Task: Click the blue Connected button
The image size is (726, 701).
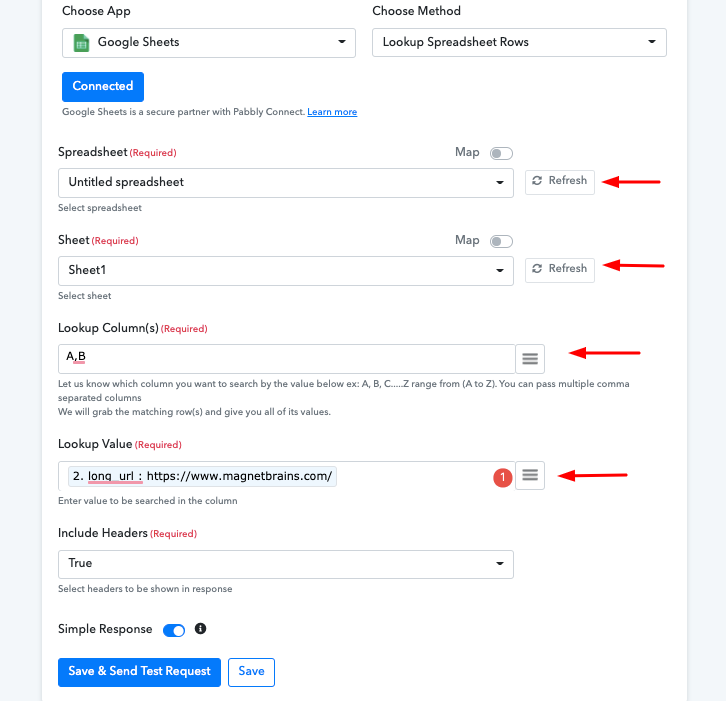Action: tap(103, 87)
